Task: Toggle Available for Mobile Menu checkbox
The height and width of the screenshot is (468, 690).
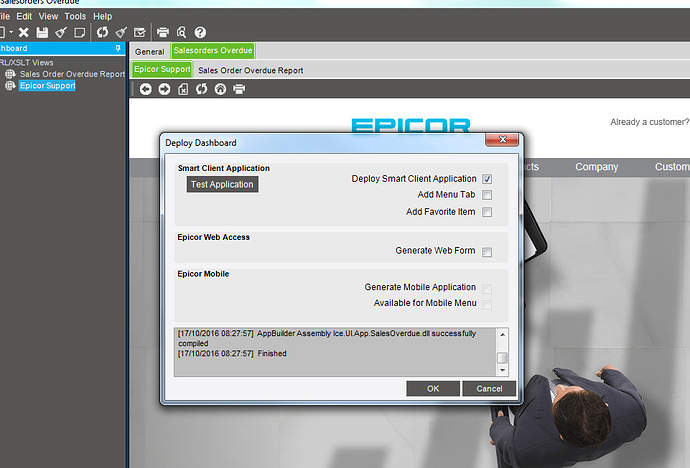Action: [487, 304]
